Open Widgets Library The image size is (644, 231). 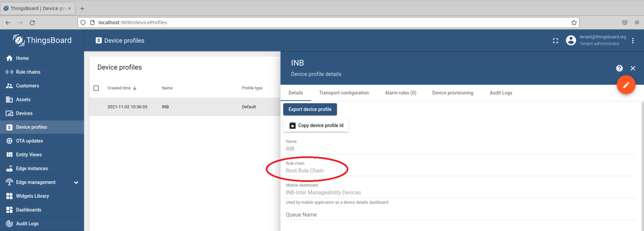pyautogui.click(x=42, y=196)
